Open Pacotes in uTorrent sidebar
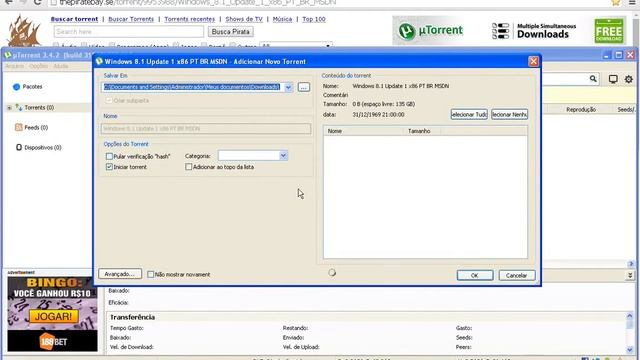 [x=32, y=87]
